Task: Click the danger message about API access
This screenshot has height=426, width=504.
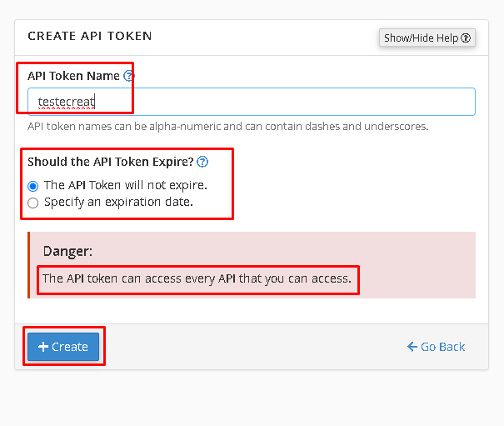Action: (197, 278)
